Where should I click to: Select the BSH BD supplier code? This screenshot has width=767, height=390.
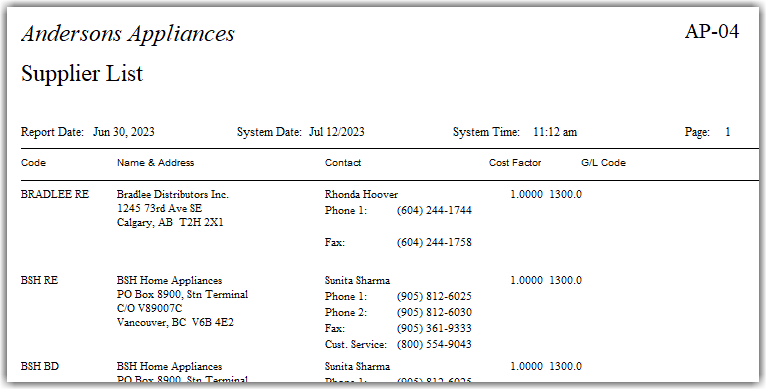pos(40,367)
